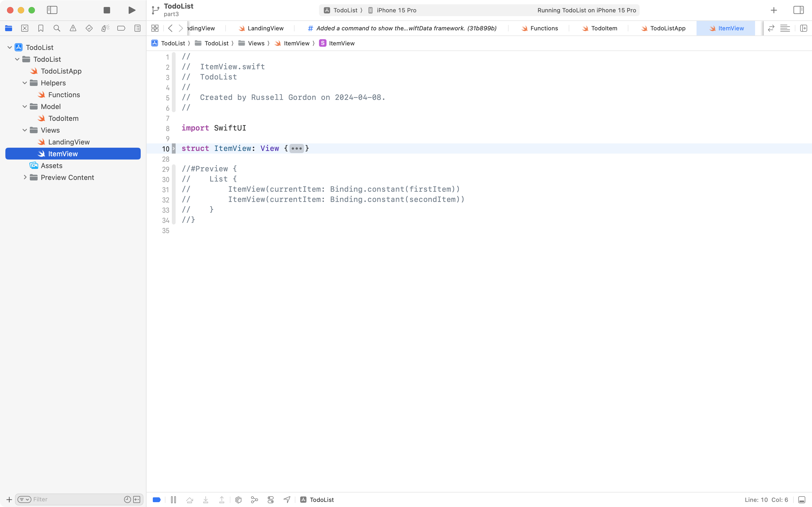Hide the right inspector panel
Screen dimensions: 812x507
click(x=798, y=10)
